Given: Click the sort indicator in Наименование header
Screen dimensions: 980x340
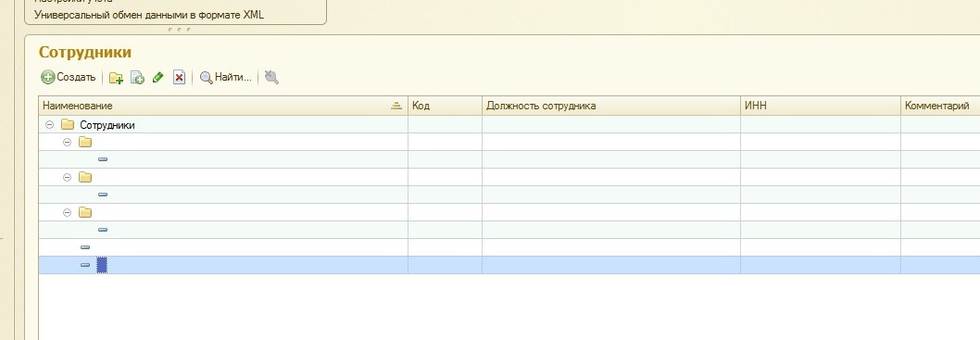Looking at the screenshot, I should point(396,107).
